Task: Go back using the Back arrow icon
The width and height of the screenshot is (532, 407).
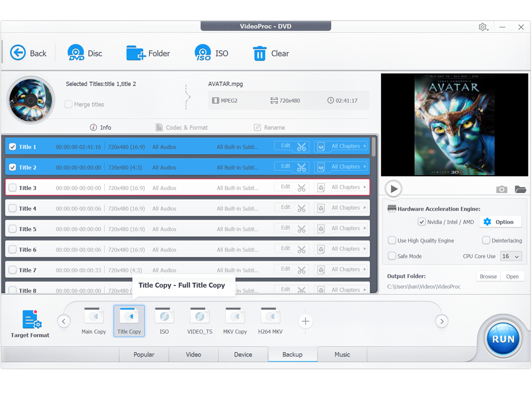Action: tap(18, 53)
